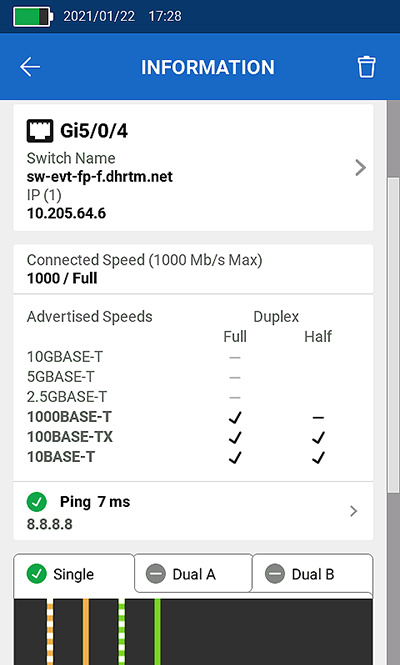Click the 10BASE-T Half duplex checkmark
The width and height of the screenshot is (400, 665).
tap(318, 457)
